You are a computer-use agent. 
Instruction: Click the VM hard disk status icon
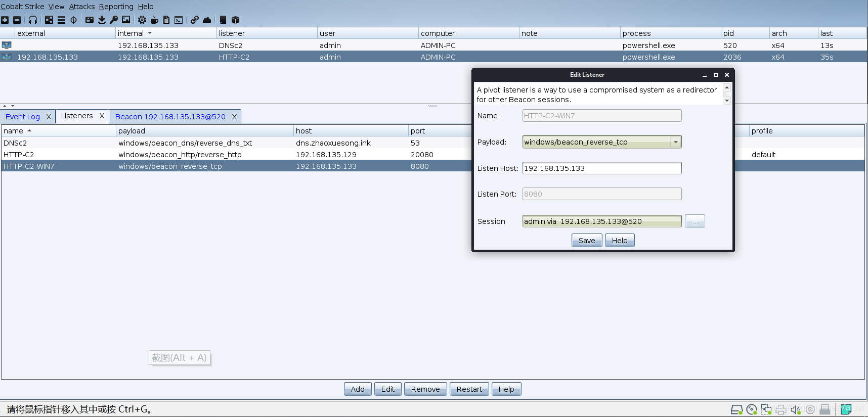click(737, 409)
